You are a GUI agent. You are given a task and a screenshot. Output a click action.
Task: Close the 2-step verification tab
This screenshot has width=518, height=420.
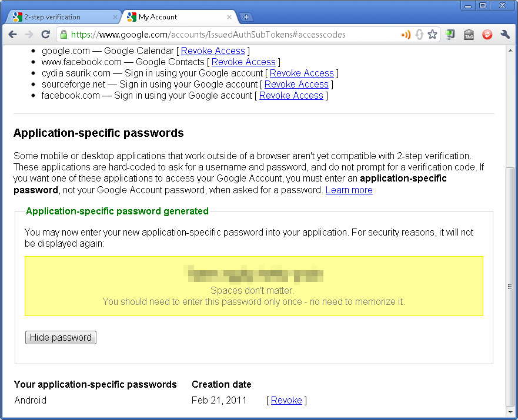point(115,17)
